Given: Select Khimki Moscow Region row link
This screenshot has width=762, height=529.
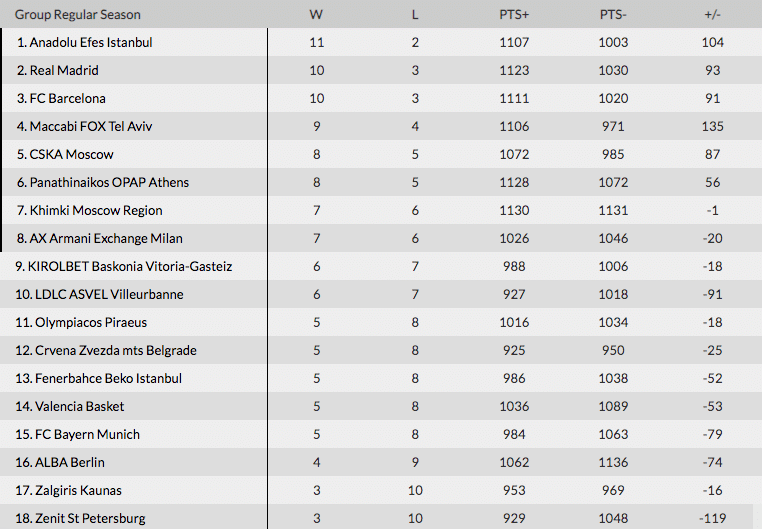Looking at the screenshot, I should click(x=96, y=211).
